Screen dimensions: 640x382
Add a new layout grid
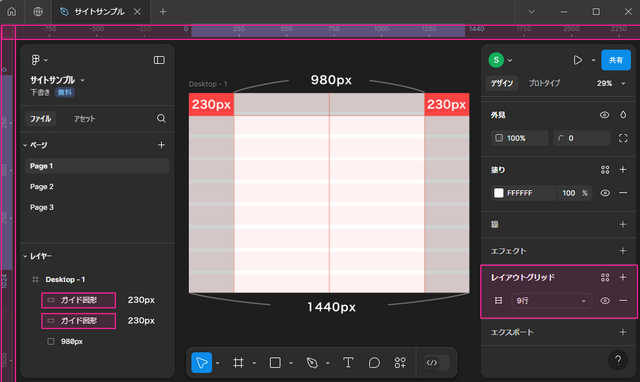point(623,278)
